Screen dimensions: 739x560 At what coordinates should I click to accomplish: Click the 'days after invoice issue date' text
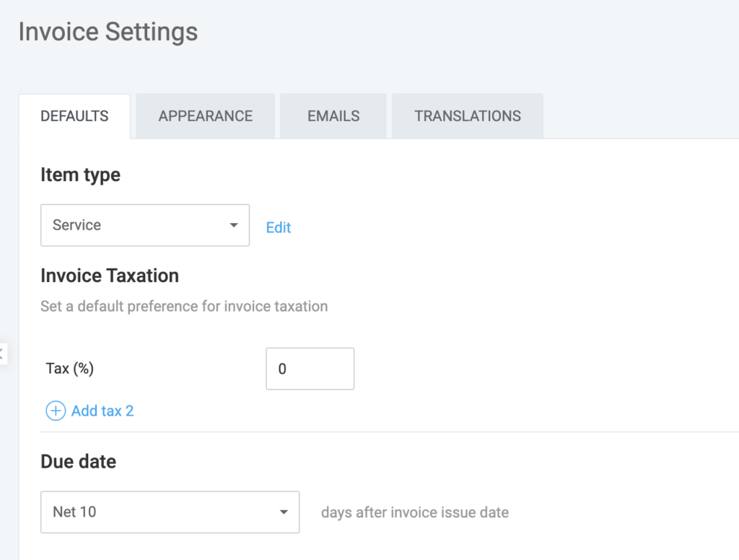pos(414,513)
